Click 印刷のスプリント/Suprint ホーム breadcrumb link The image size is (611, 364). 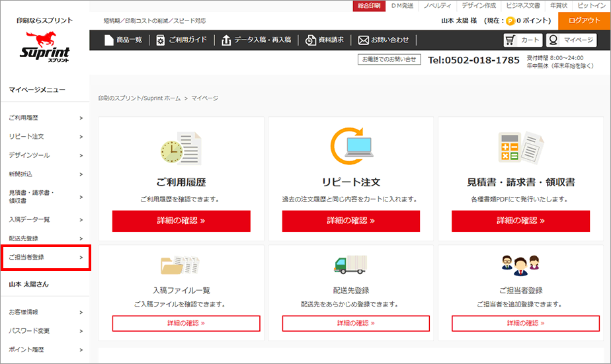pos(139,98)
